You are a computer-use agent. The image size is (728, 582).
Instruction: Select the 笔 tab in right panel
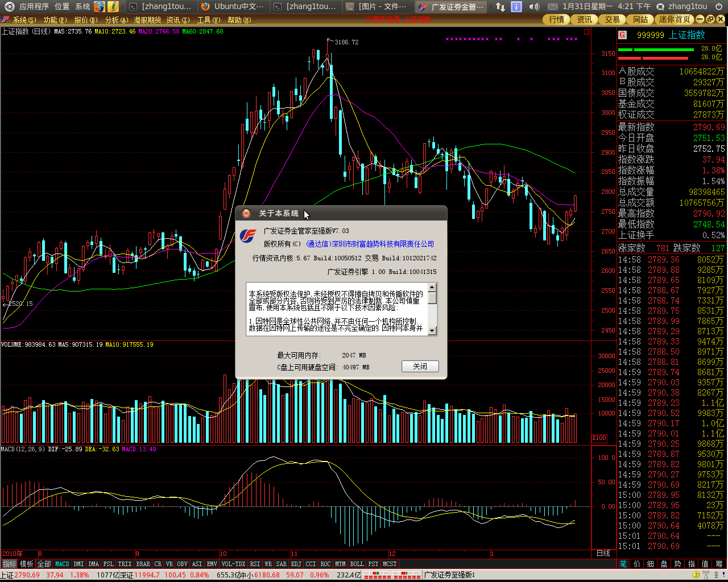(623, 564)
